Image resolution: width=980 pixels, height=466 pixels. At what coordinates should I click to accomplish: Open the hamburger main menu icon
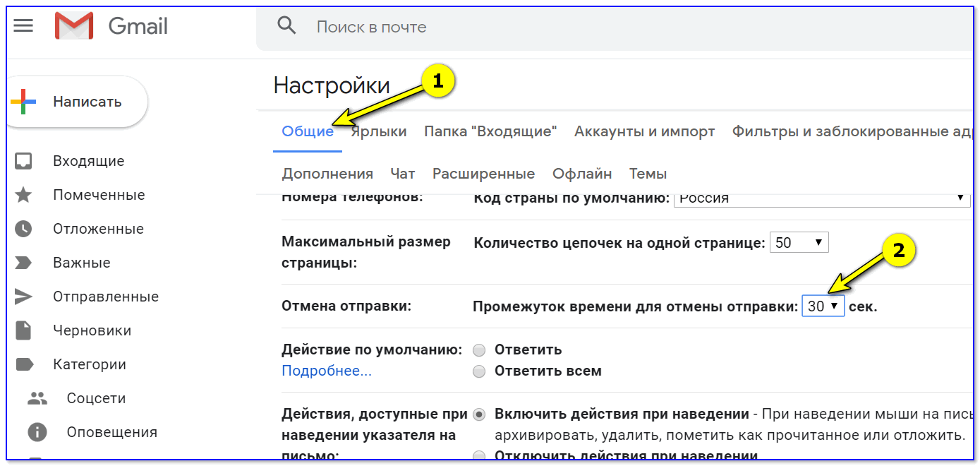(23, 26)
